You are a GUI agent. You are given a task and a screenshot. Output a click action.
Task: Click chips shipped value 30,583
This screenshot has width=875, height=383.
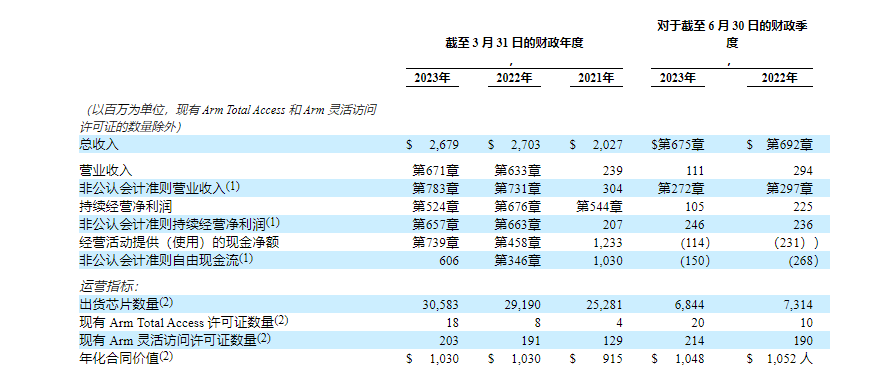441,305
